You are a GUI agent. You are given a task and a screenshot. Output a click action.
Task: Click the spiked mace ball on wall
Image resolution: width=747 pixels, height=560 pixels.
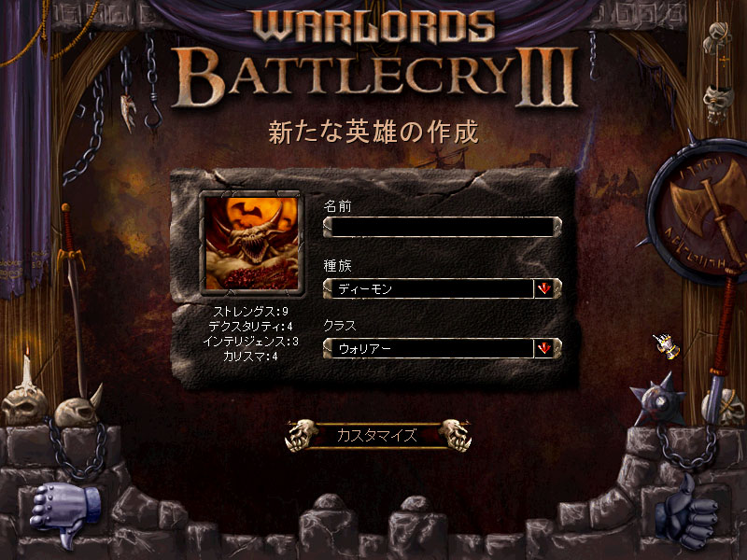point(658,401)
